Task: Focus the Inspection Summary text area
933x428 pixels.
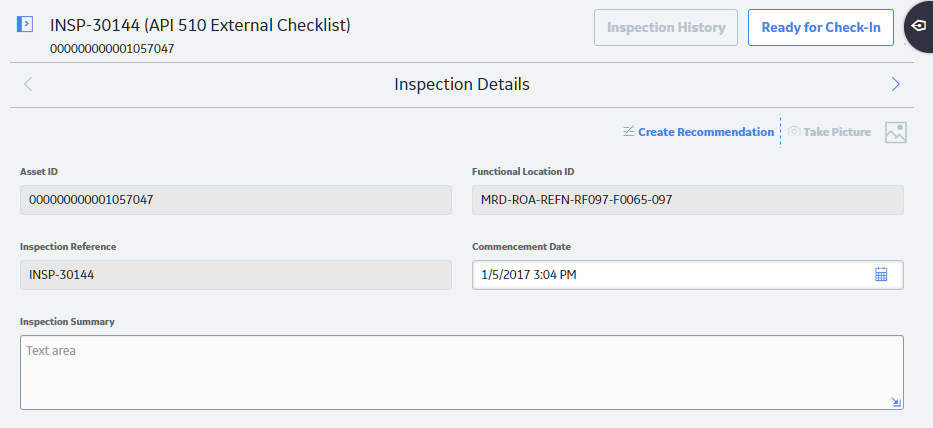Action: [462, 373]
